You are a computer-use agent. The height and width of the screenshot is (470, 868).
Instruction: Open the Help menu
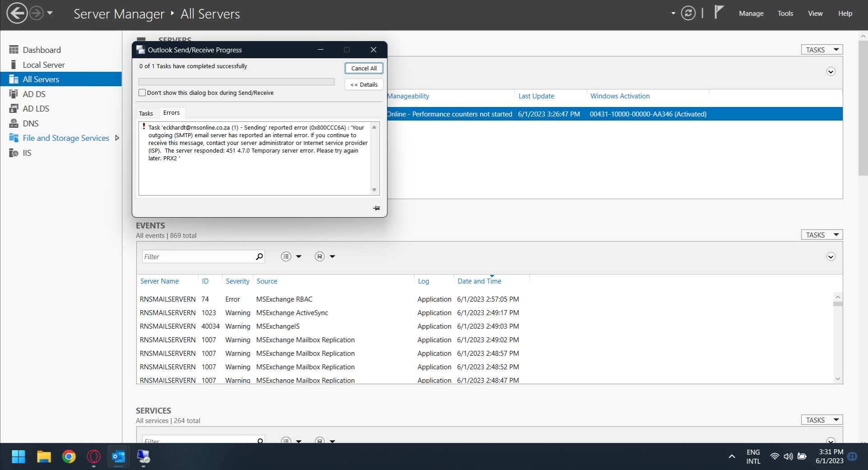[845, 14]
